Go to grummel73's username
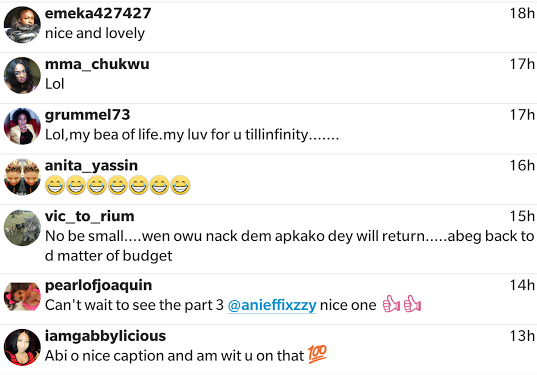537x375 pixels. (87, 115)
